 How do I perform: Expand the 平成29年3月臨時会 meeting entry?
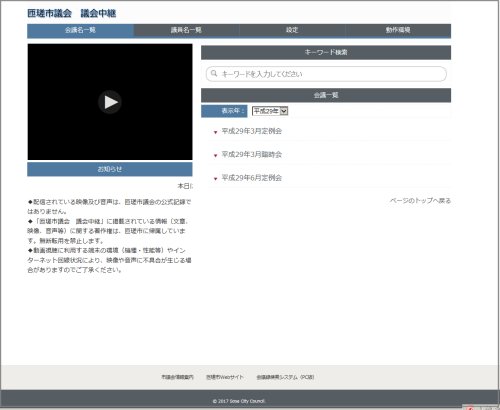[252, 154]
